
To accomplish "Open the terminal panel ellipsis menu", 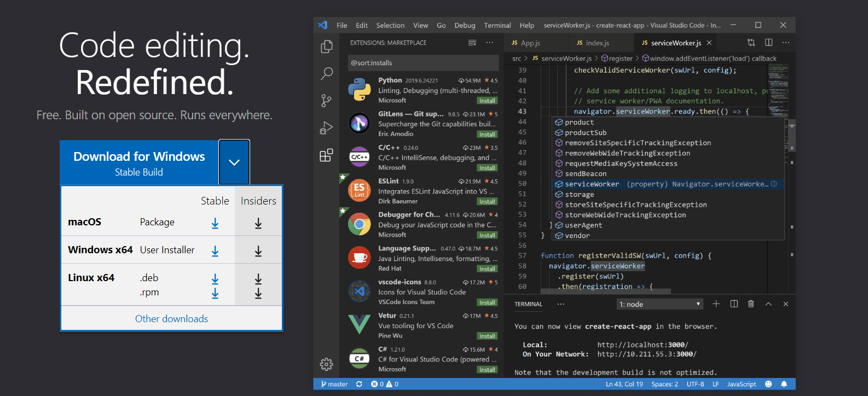I will pos(561,304).
